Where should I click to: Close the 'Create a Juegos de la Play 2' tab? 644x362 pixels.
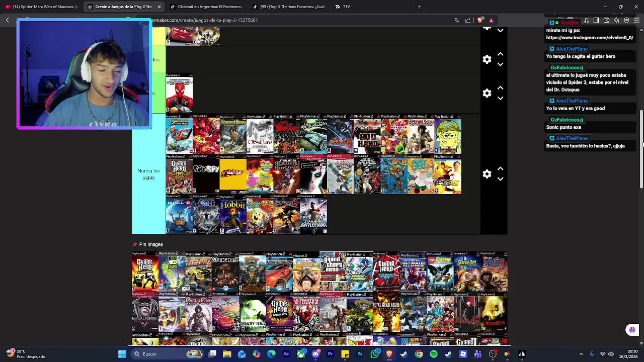click(159, 7)
